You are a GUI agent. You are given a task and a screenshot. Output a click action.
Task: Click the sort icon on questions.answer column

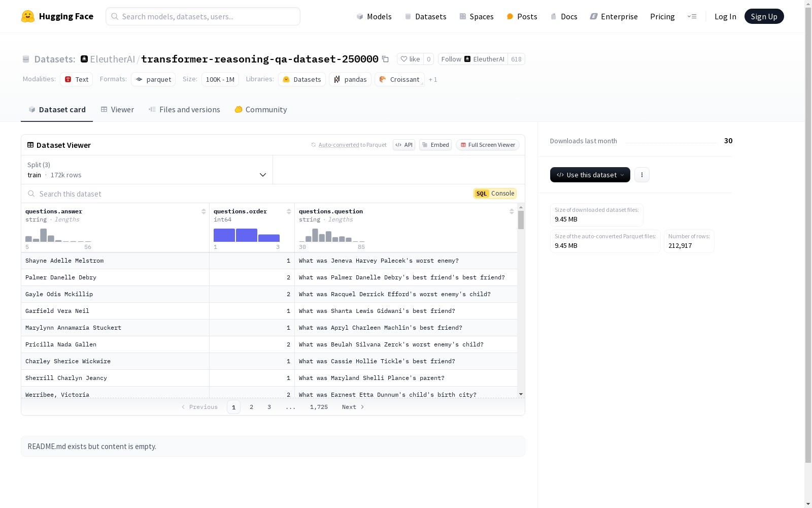tap(204, 211)
